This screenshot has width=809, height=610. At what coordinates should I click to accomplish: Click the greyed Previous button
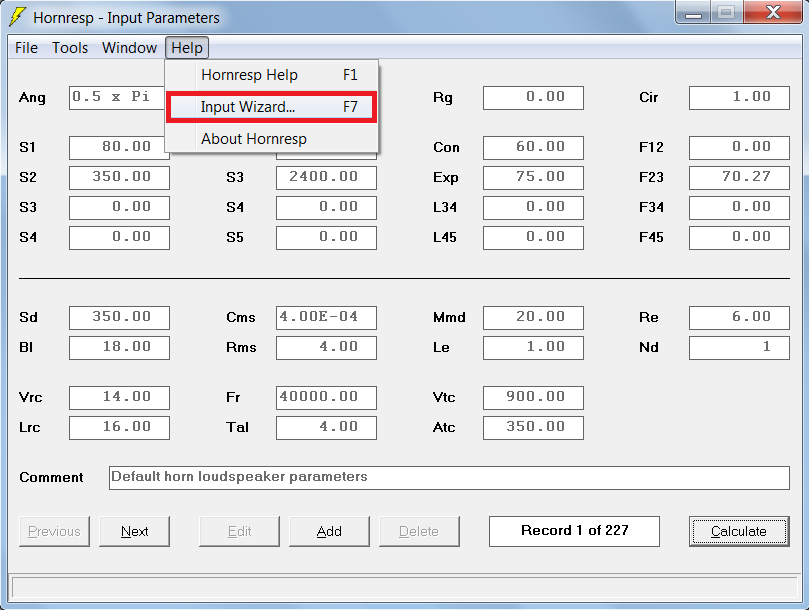click(x=54, y=531)
